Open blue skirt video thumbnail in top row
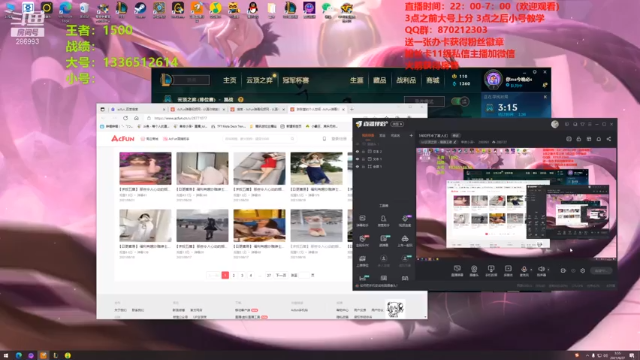This screenshot has height=360, width=640. tap(316, 168)
